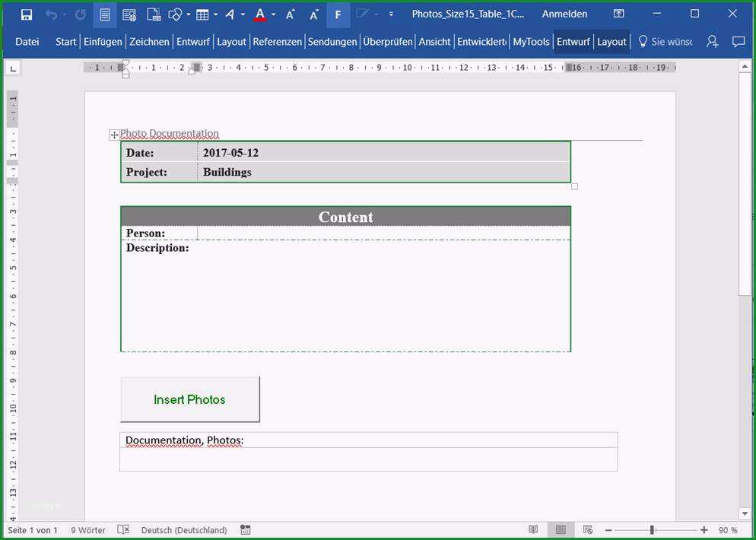Viewport: 756px width, 540px height.
Task: Undo the last action
Action: tap(51, 14)
